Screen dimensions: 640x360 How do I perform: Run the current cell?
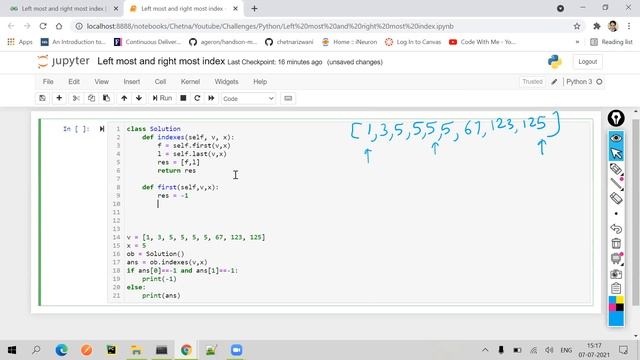(x=162, y=98)
